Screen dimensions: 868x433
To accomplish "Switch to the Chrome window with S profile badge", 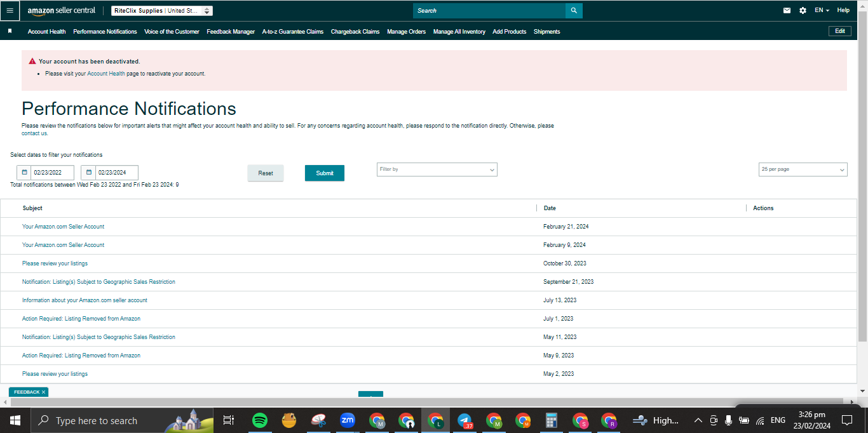I will pos(580,420).
